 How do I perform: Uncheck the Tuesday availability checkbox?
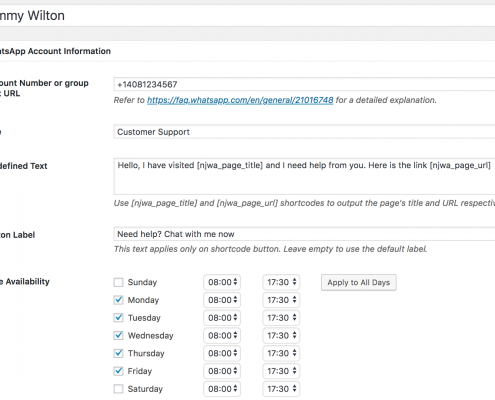coord(118,318)
